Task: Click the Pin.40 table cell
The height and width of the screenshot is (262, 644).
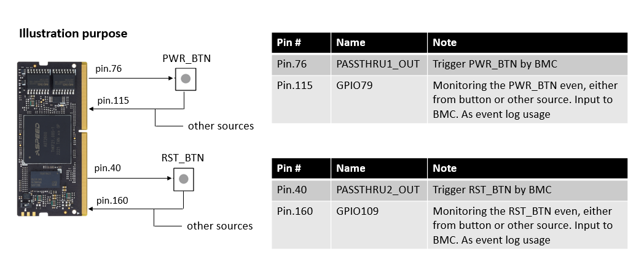Action: (x=291, y=190)
